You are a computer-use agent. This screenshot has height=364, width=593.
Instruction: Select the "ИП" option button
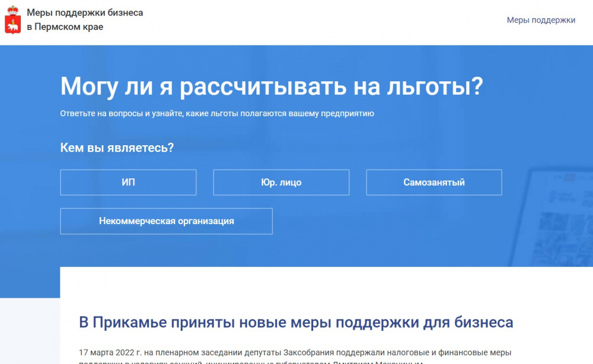coord(128,183)
